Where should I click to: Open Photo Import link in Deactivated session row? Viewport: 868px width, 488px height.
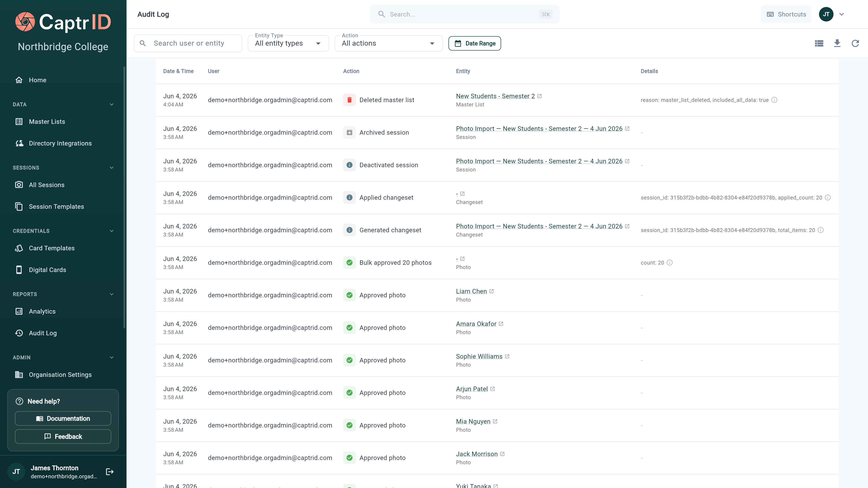tap(539, 161)
